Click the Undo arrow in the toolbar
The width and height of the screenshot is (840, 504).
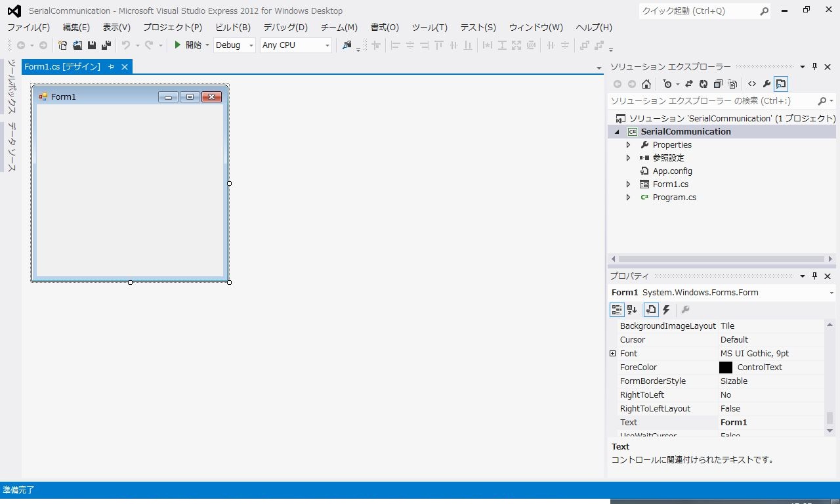click(x=126, y=45)
